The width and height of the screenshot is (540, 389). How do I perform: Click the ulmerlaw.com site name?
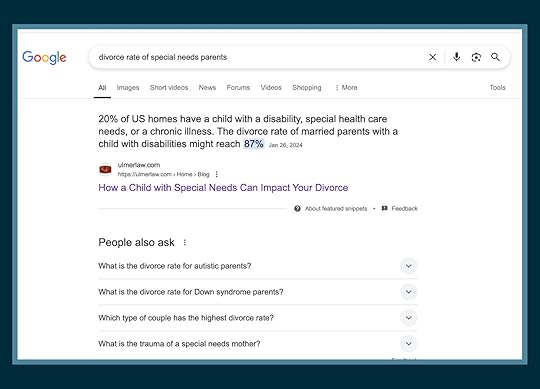pos(139,165)
